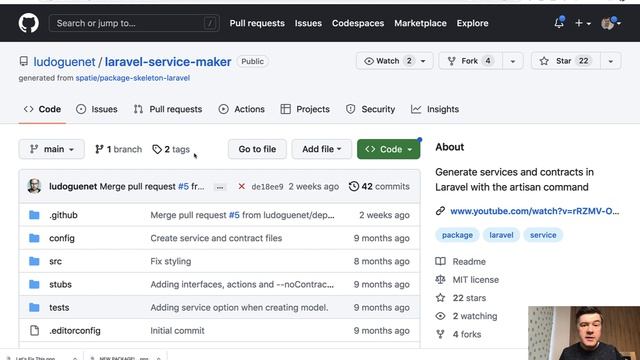Open the plus create-new menu
This screenshot has height=360, width=640.
[x=582, y=23]
